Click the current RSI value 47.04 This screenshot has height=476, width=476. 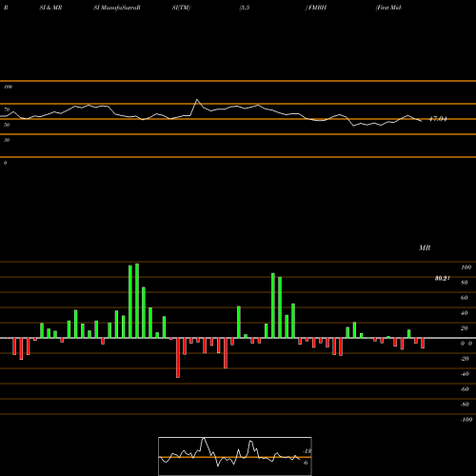point(438,119)
